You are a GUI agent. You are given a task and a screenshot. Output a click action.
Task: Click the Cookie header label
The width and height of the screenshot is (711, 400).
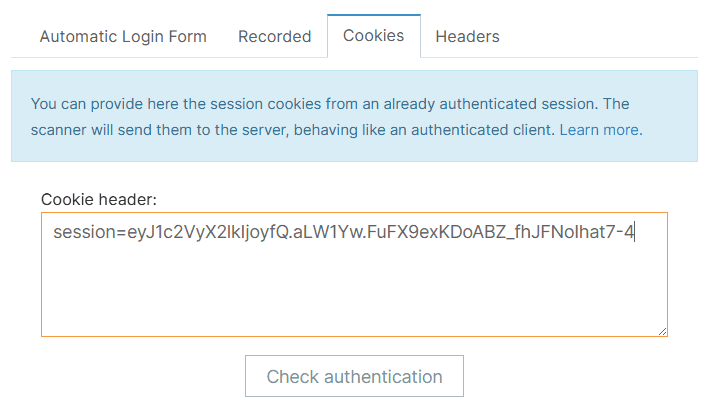pos(99,199)
